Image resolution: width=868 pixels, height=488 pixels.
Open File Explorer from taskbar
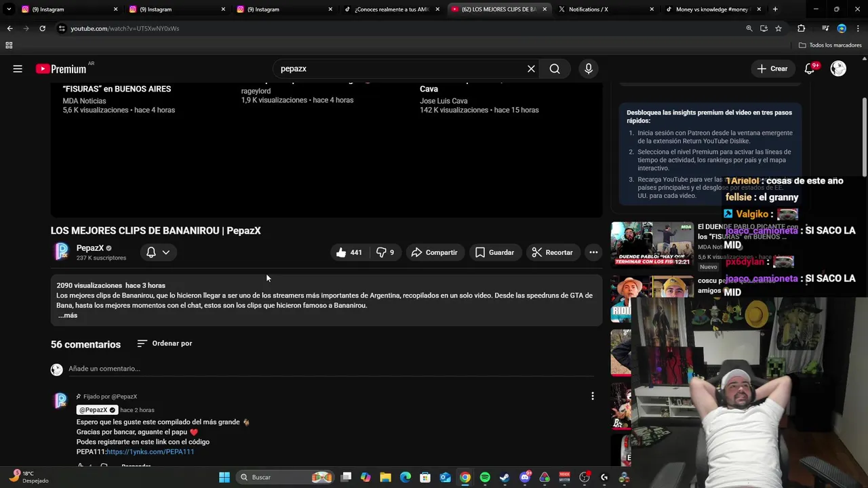click(385, 477)
